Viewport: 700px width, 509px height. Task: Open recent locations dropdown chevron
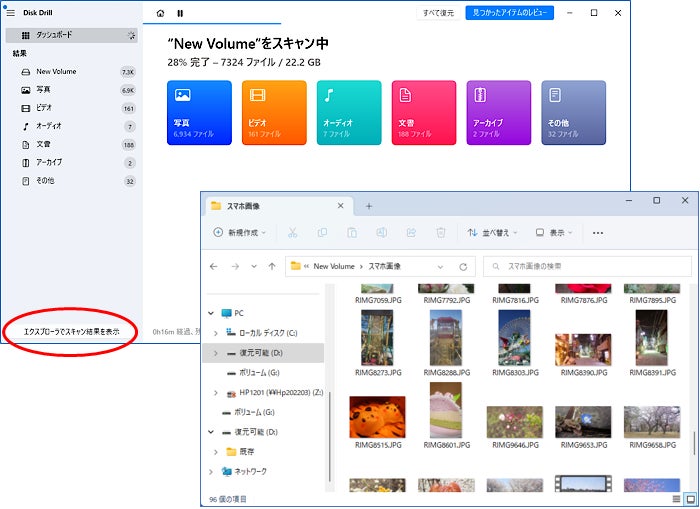point(254,267)
